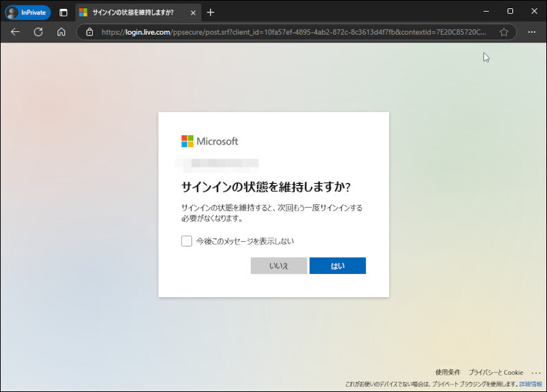Minimize the browser window
Image resolution: width=547 pixels, height=392 pixels.
486,11
